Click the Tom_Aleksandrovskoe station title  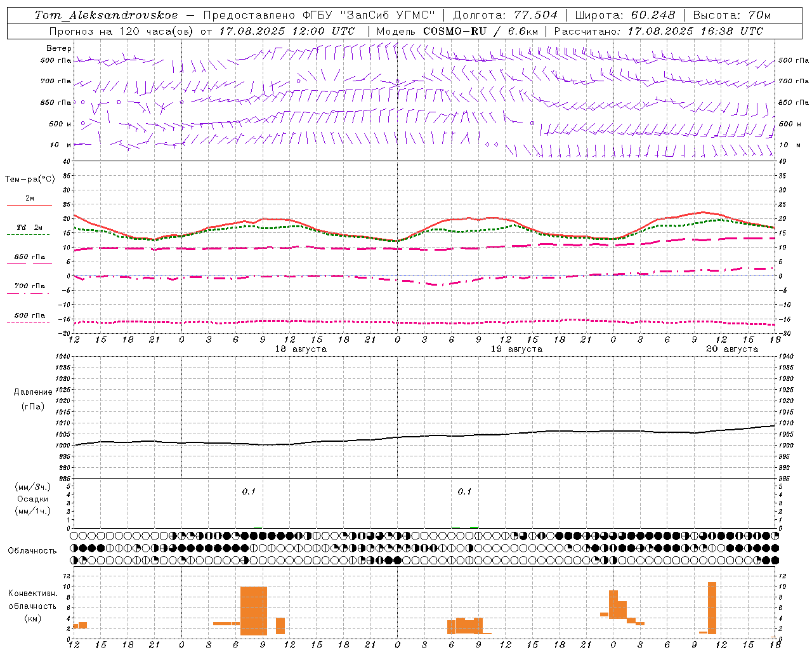point(107,15)
